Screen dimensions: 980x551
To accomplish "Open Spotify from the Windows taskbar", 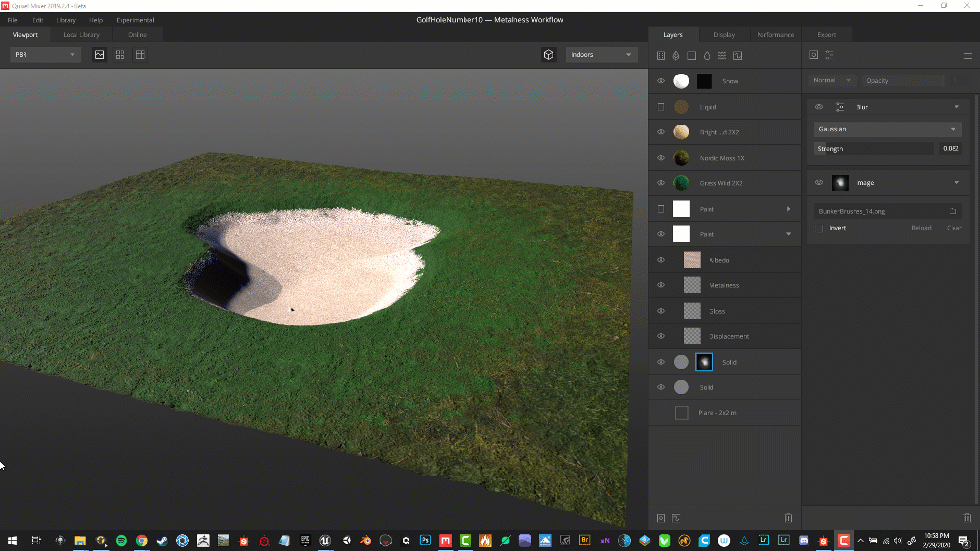I will tap(122, 540).
